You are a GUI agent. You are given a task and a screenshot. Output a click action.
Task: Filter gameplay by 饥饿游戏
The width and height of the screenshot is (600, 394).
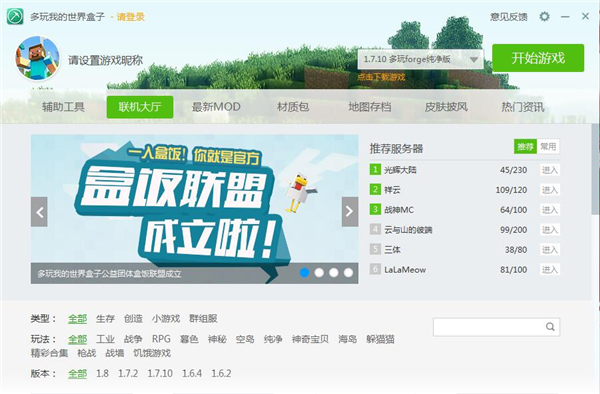(x=152, y=353)
